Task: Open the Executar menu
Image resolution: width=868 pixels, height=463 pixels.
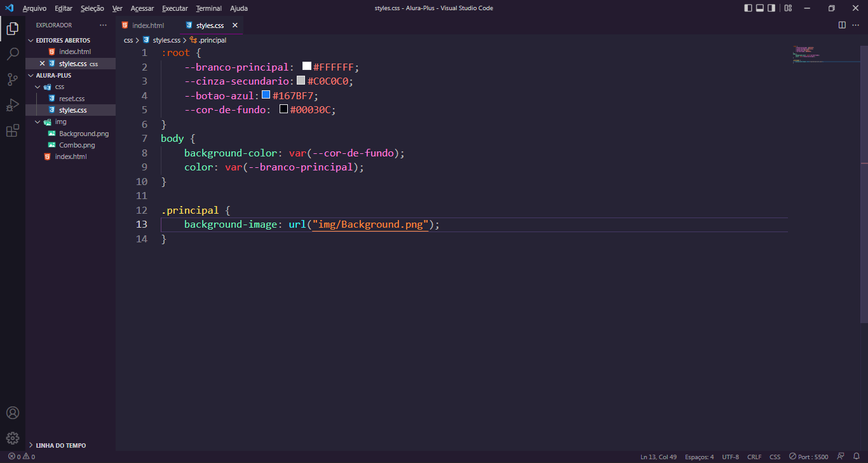Action: point(175,8)
